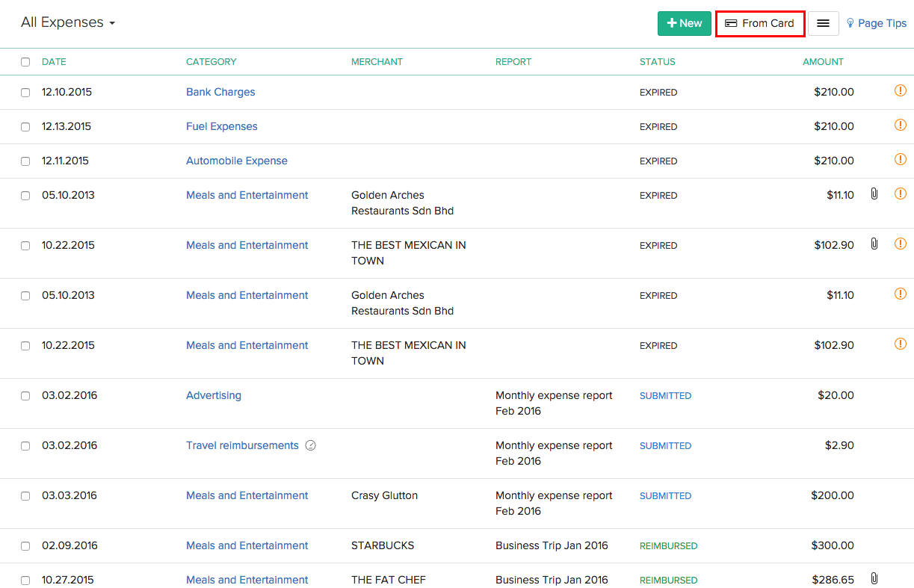This screenshot has width=914, height=588.
Task: Open receipt attachment for the first $11.10 expense
Action: [874, 194]
